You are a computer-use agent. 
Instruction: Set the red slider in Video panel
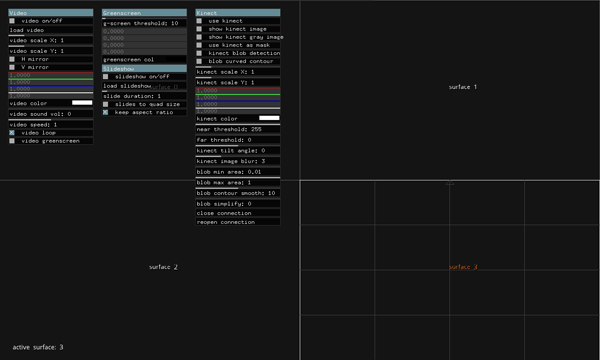pyautogui.click(x=51, y=75)
